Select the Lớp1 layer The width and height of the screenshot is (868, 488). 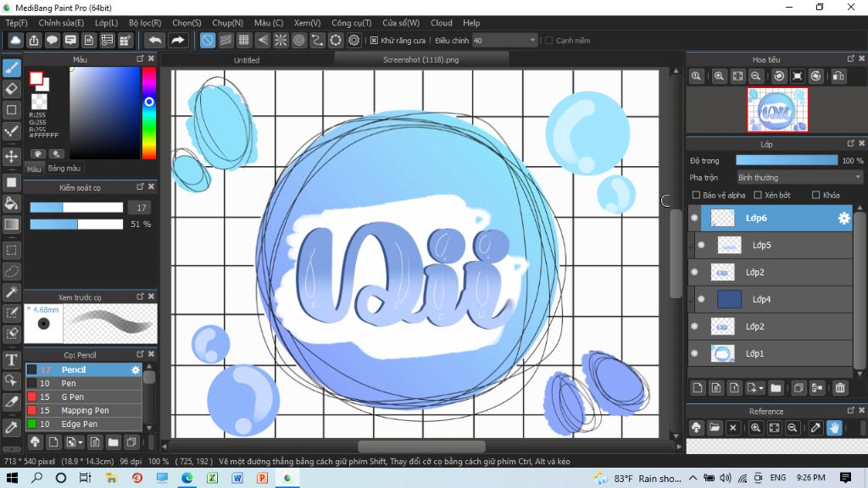pyautogui.click(x=771, y=353)
